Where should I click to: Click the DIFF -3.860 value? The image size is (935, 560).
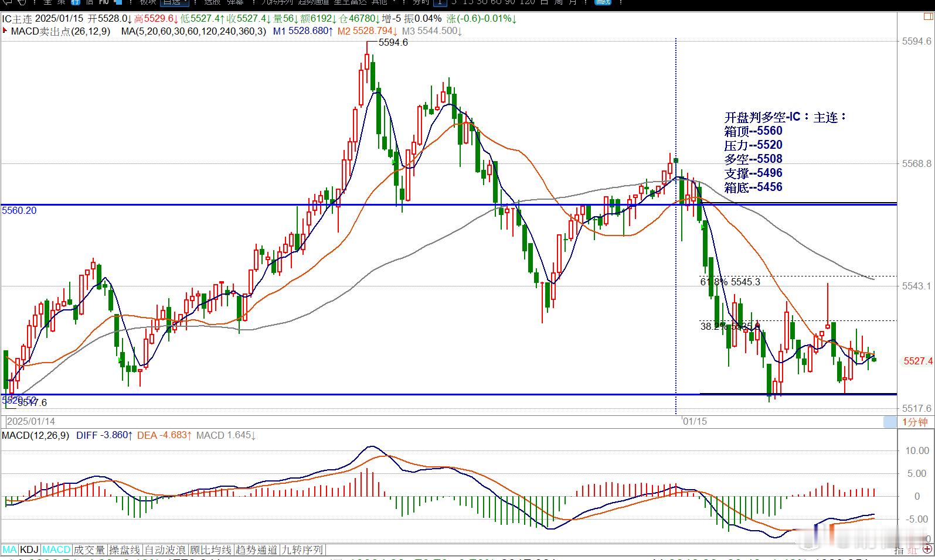[104, 435]
